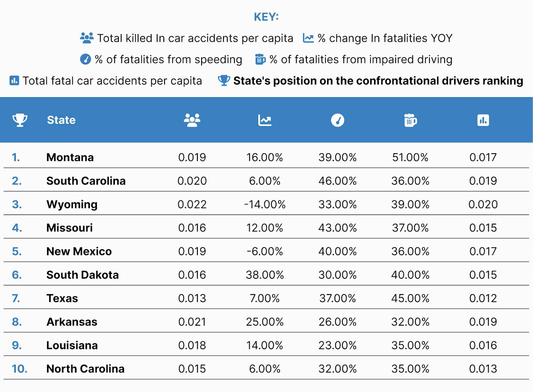This screenshot has width=533, height=392.
Task: Click the KEY: heading text
Action: point(266,17)
